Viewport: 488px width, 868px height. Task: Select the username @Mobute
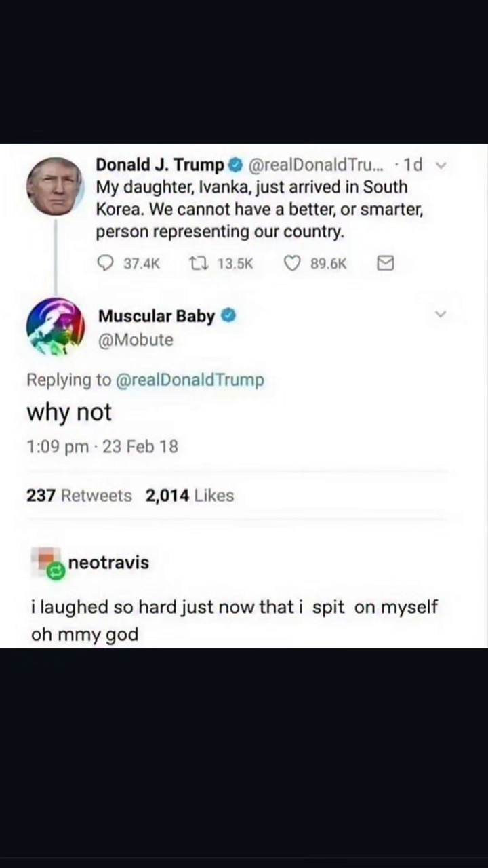[136, 340]
